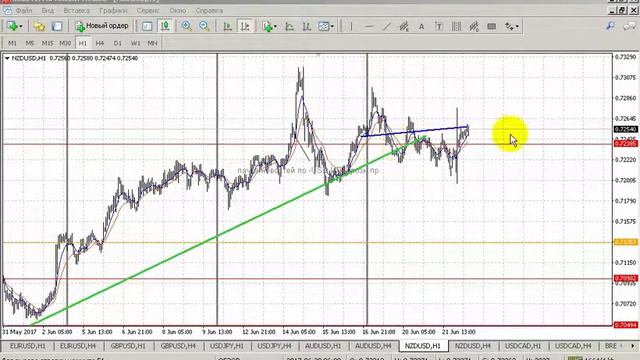Click the bars icon left of Templates

(307, 26)
